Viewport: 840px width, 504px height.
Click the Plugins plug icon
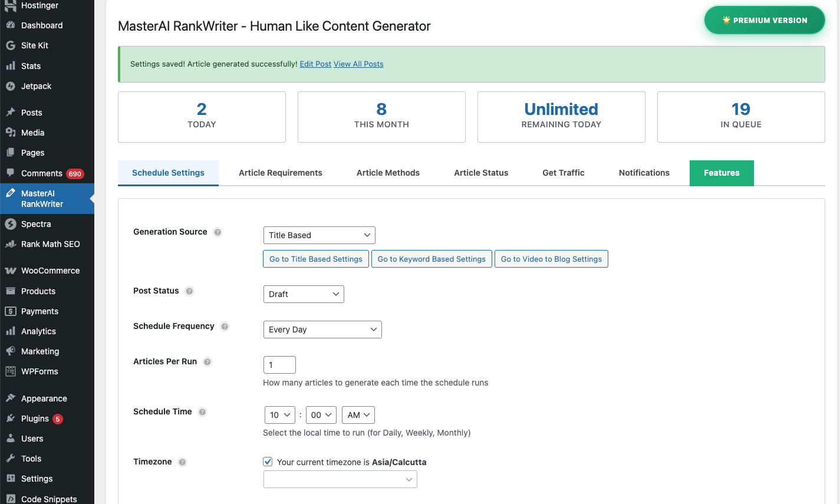[x=11, y=419]
